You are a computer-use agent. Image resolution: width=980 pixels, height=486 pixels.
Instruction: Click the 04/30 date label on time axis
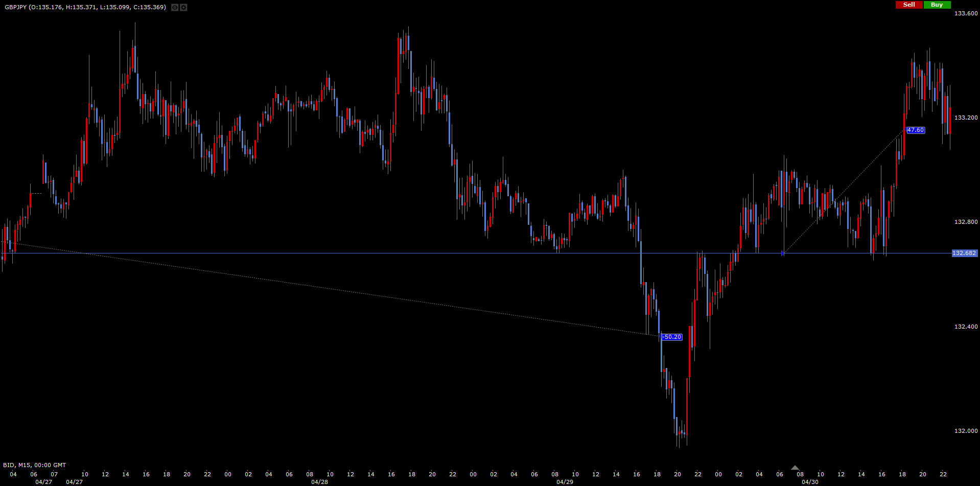810,482
